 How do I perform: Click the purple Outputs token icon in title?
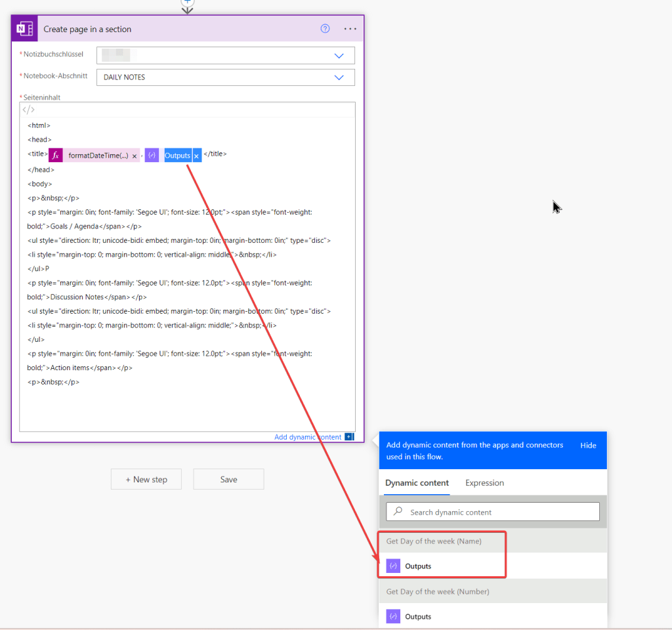[152, 156]
